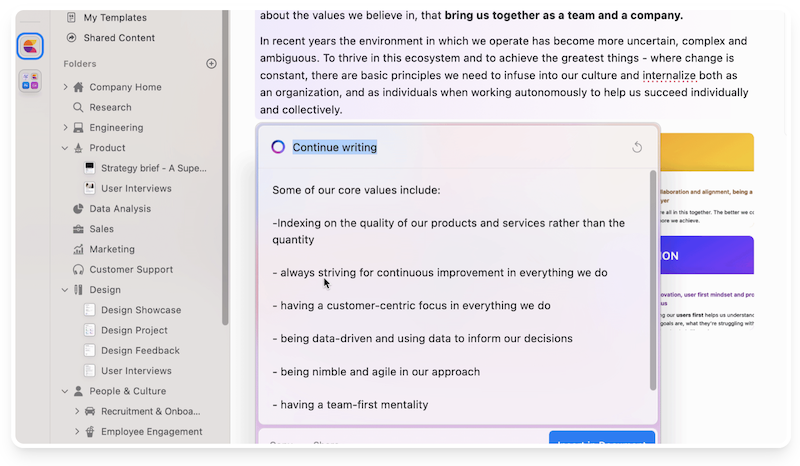Click the Craft app icon in left rail

tap(30, 46)
